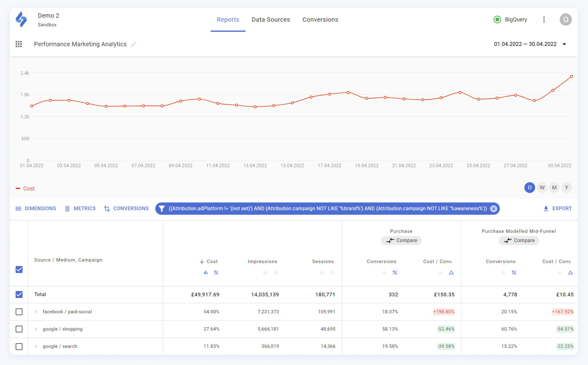
Task: Click the Sessions column header
Action: (x=323, y=261)
